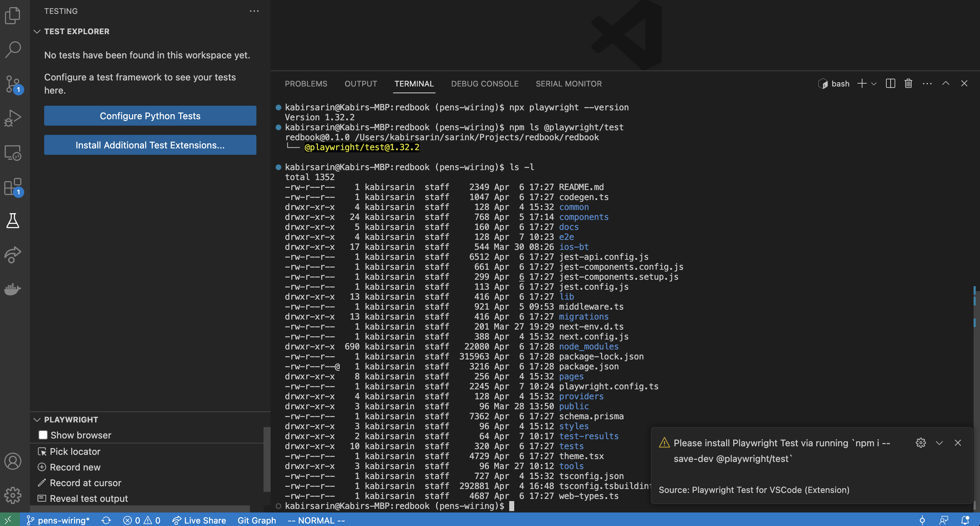The width and height of the screenshot is (980, 526).
Task: Open notification settings via the gear icon
Action: (x=921, y=442)
